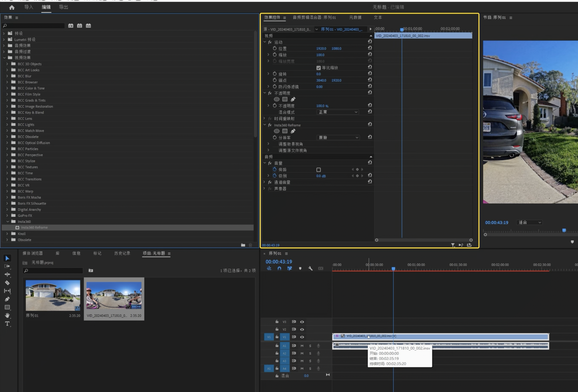
Task: Open the 混合模式 blend mode dropdown
Action: coord(338,112)
